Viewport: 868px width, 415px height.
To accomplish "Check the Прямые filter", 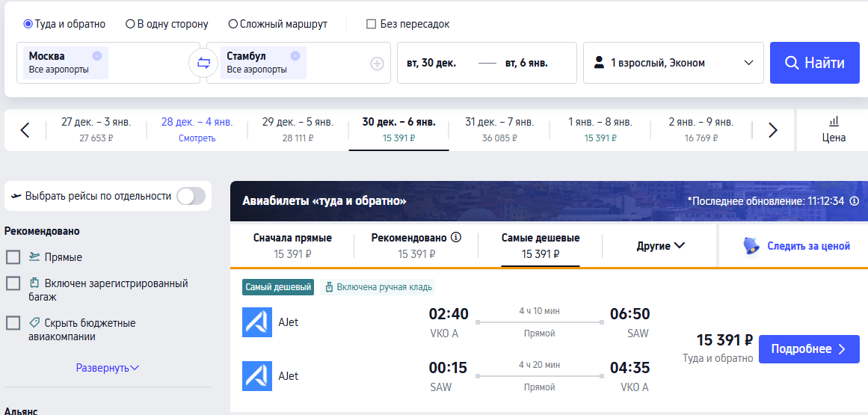I will [x=13, y=256].
